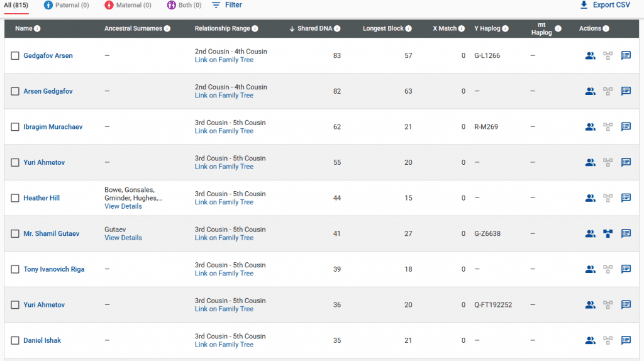The height and width of the screenshot is (361, 644).
Task: Open the family tree icon for Mr. Shamil Gutaev
Action: tap(608, 233)
